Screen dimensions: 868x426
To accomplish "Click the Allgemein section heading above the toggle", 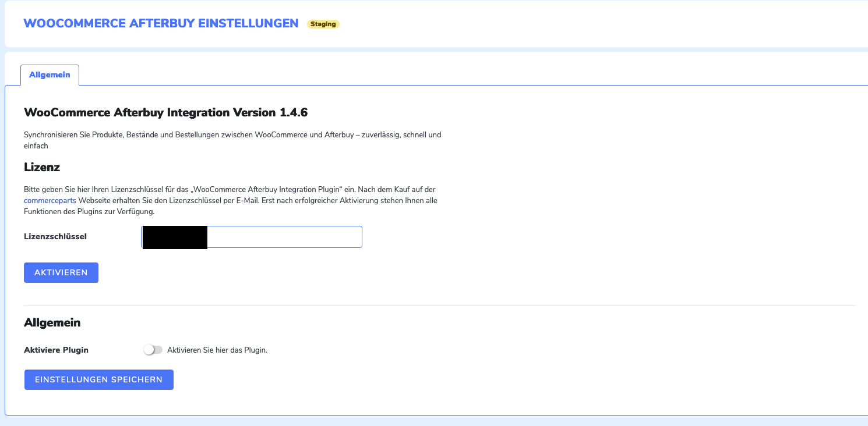I will pyautogui.click(x=52, y=322).
